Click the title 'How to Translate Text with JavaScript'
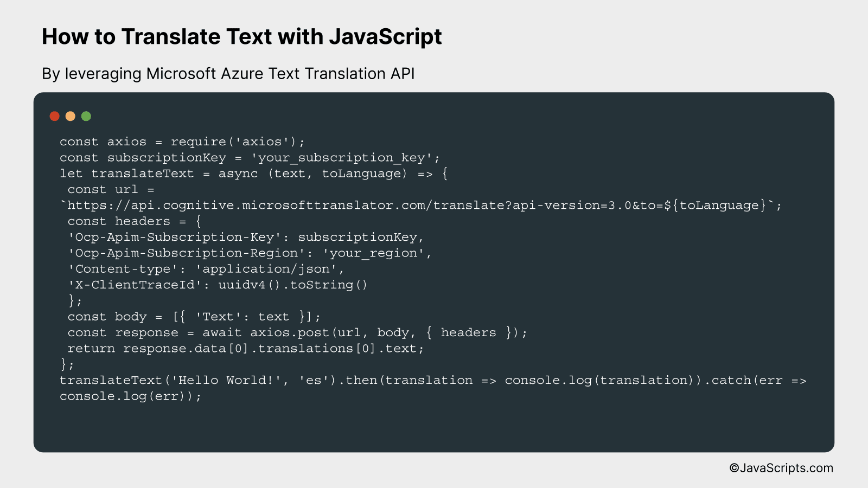Image resolution: width=868 pixels, height=488 pixels. (242, 37)
